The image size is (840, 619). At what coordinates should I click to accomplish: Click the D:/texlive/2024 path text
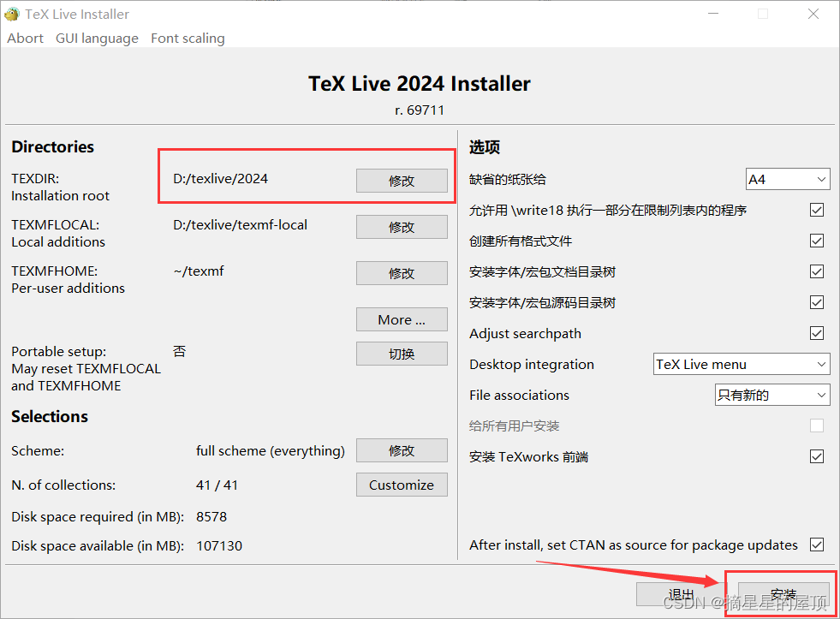tap(220, 179)
